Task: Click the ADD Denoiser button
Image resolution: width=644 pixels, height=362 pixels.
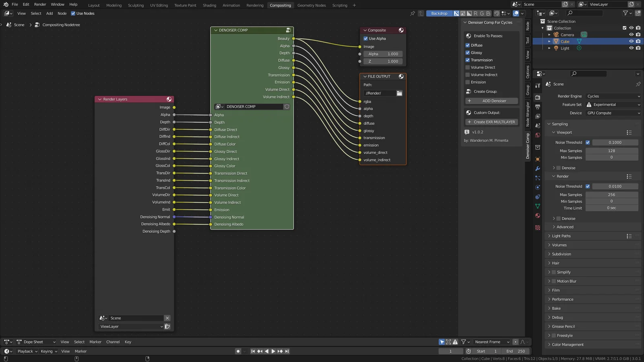Action: click(x=491, y=101)
